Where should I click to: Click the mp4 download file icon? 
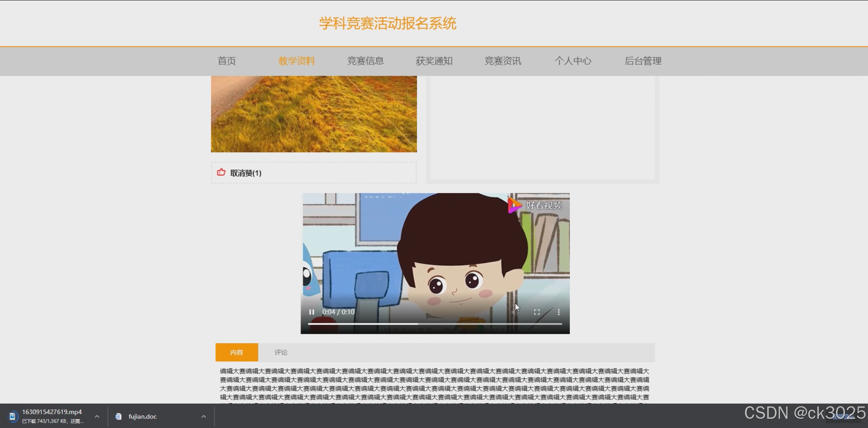pyautogui.click(x=13, y=416)
